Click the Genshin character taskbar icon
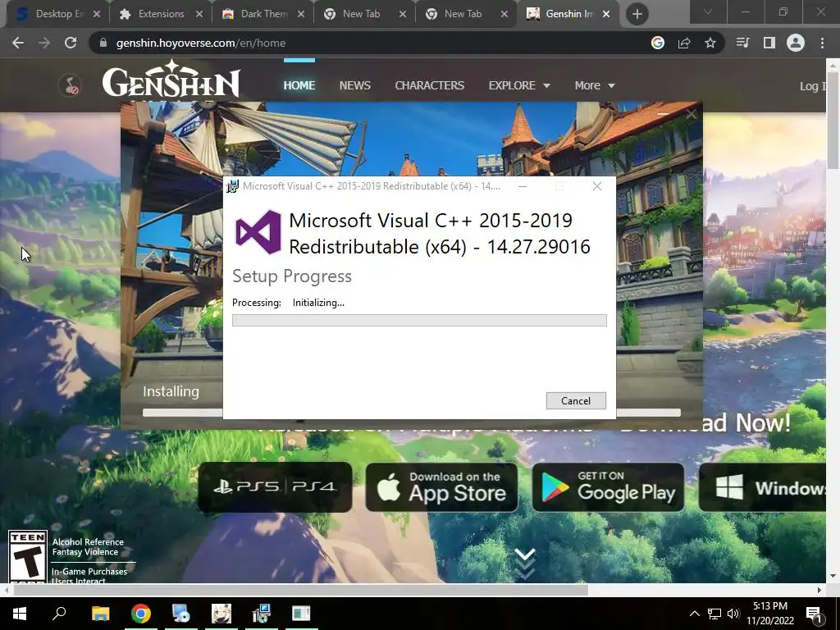 [x=221, y=614]
